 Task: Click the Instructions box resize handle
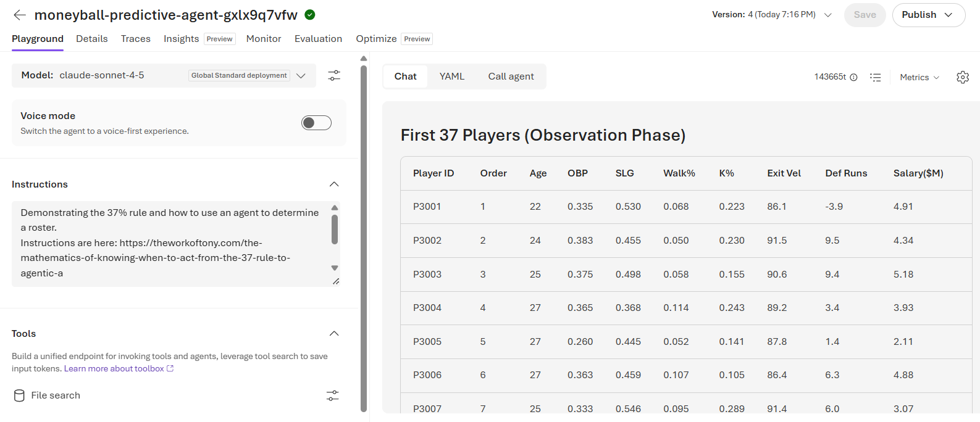click(x=336, y=282)
